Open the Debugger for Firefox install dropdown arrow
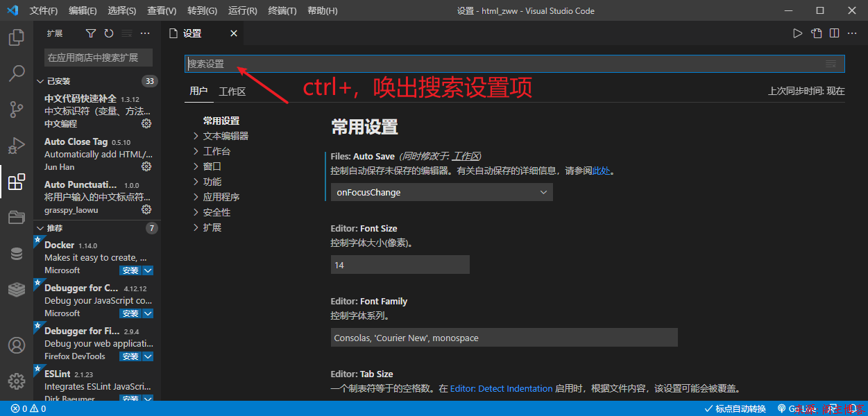 pos(148,356)
